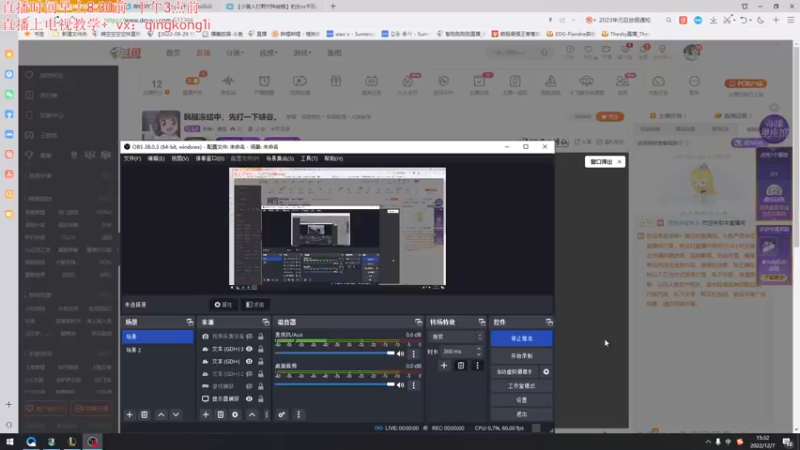Open the 文件(F) menu in OBS
The height and width of the screenshot is (450, 800).
(x=132, y=159)
